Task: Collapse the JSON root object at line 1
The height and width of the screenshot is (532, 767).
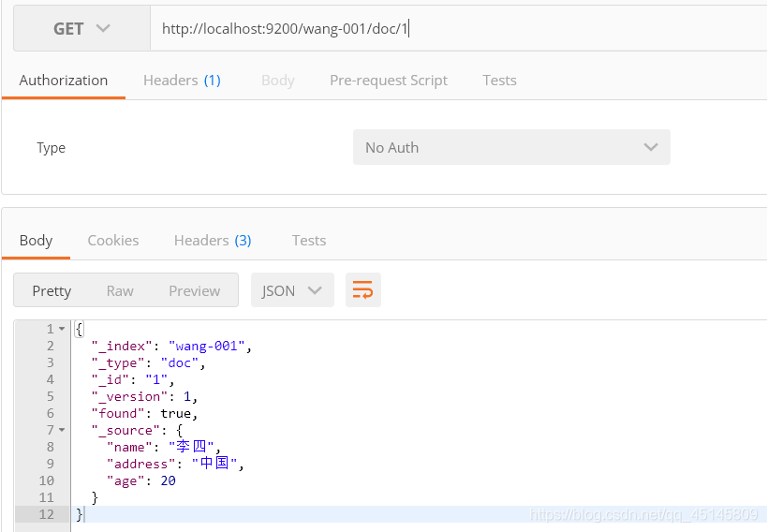Action: [x=62, y=330]
